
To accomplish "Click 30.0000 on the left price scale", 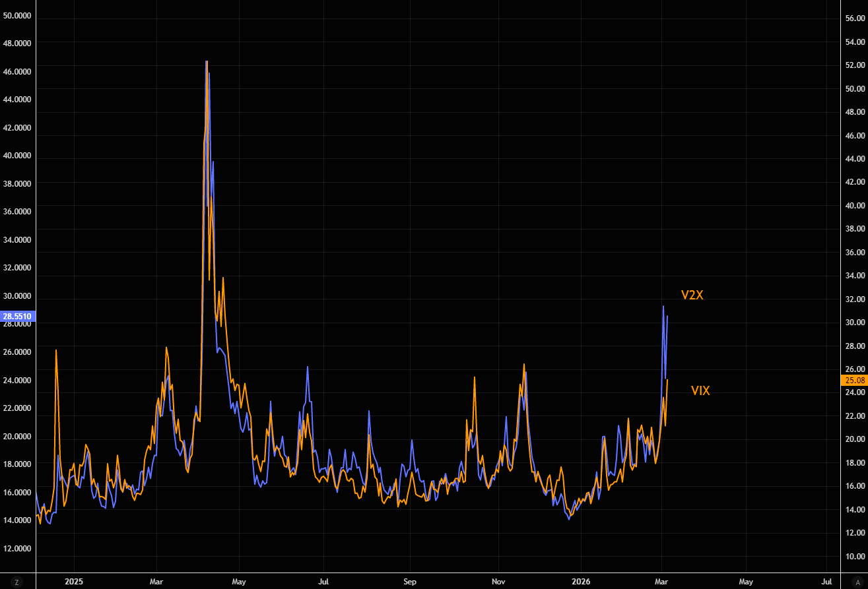I will click(x=18, y=296).
